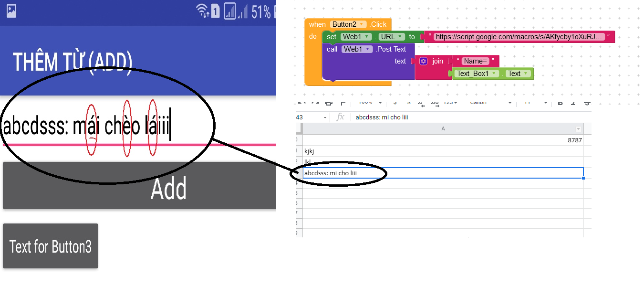Screen dimensions: 644x287
Task: Tap the text box containing abcdsss: mái chèo láiii
Action: point(138,126)
